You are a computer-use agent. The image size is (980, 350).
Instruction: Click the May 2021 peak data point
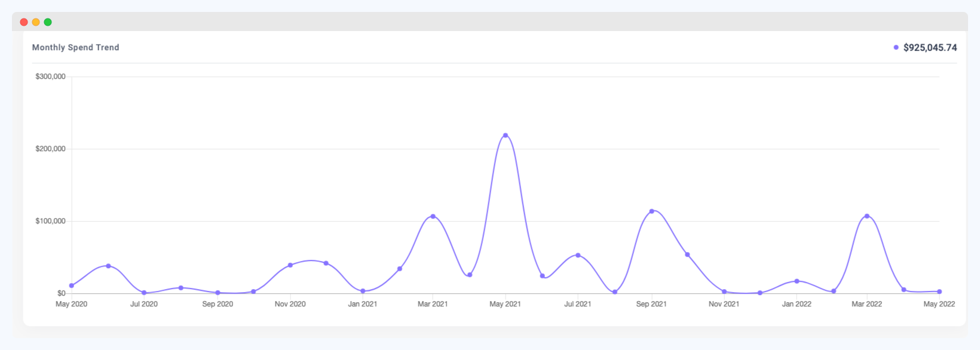point(506,136)
